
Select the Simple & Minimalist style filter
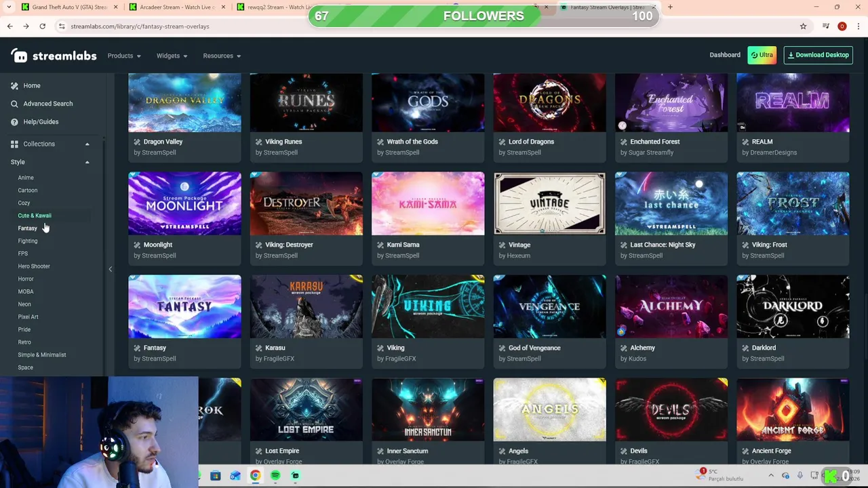[42, 354]
